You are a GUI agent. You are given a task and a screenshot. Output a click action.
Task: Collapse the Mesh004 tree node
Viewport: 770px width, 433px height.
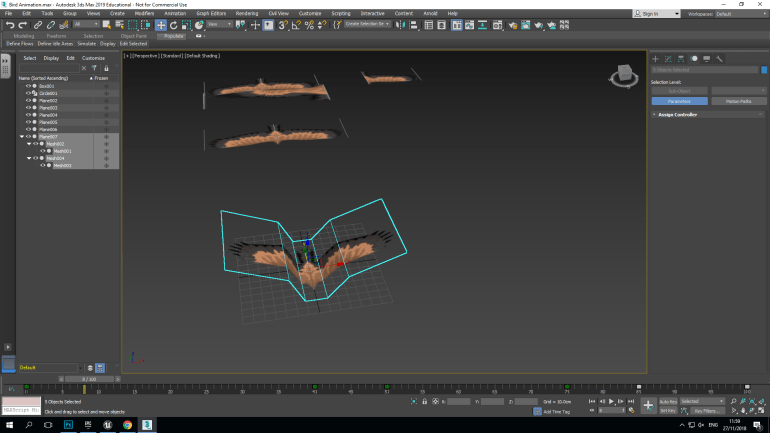point(29,158)
